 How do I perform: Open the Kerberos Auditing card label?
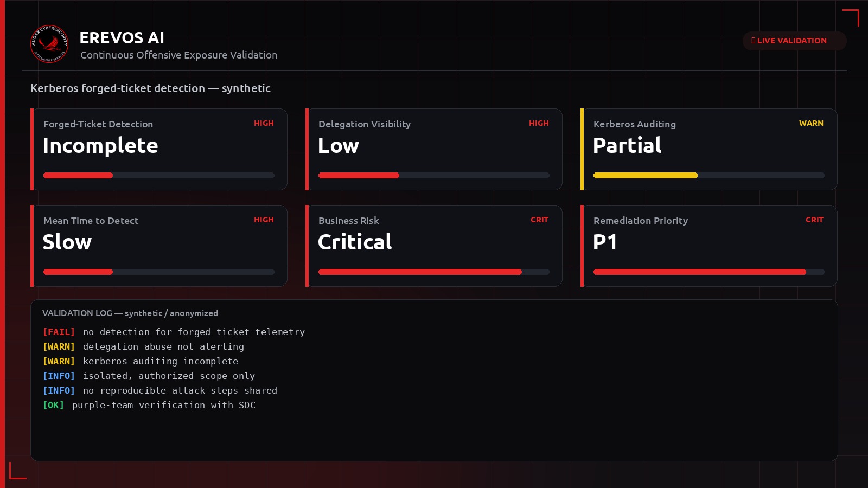[x=635, y=124]
